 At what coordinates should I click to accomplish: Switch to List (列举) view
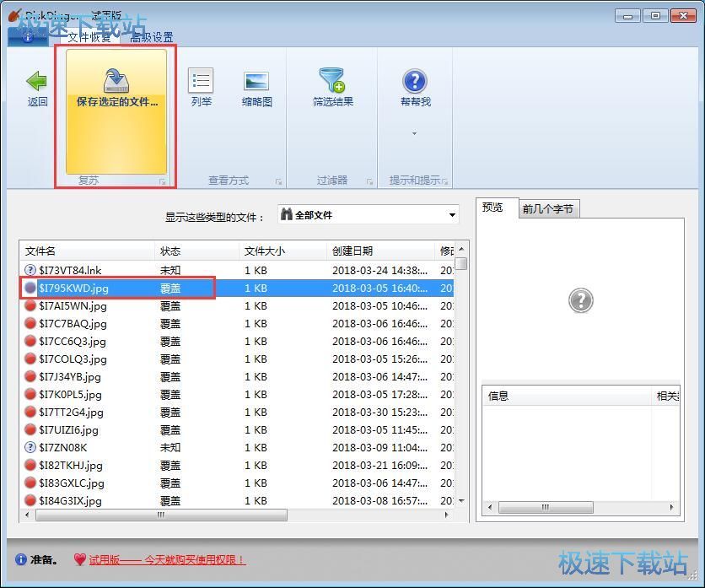[x=201, y=88]
